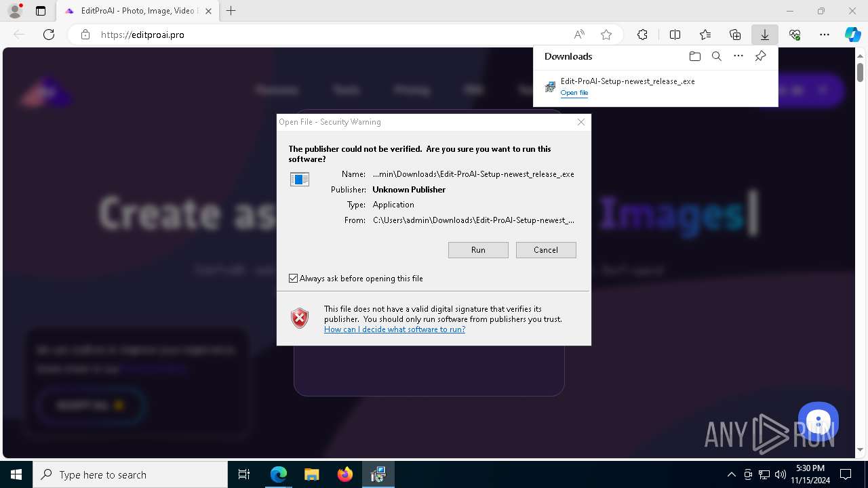
Task: Open the Extensions puzzle icon
Action: pos(642,35)
